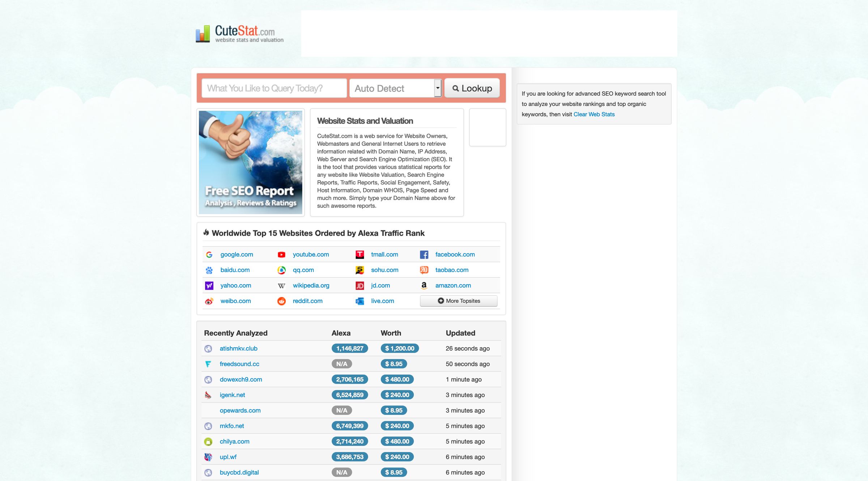Open the reddit.com link
This screenshot has width=868, height=481.
point(307,301)
